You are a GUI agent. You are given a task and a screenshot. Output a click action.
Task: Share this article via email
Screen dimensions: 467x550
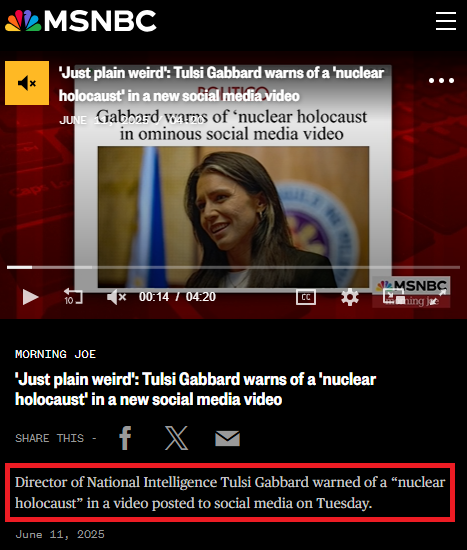pos(227,438)
